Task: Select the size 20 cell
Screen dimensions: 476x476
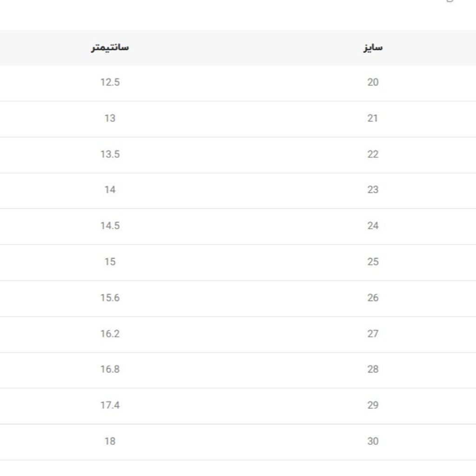Action: (x=373, y=82)
